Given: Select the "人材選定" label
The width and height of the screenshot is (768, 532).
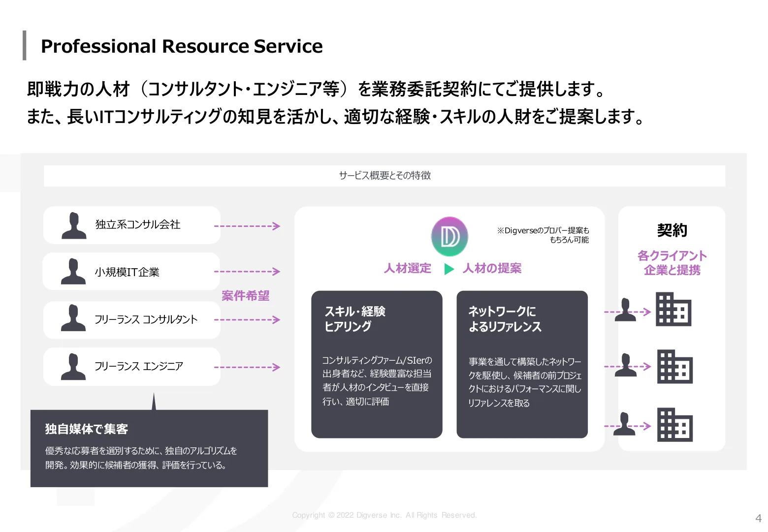Looking at the screenshot, I should (x=408, y=268).
